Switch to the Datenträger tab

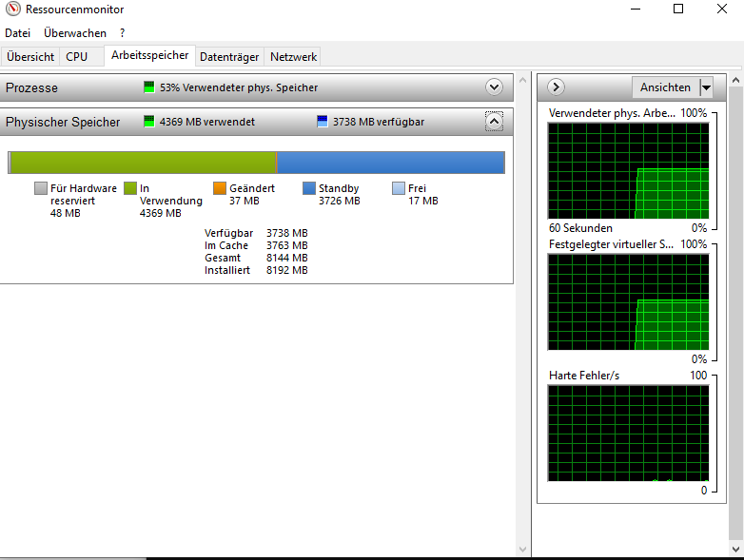coord(229,57)
